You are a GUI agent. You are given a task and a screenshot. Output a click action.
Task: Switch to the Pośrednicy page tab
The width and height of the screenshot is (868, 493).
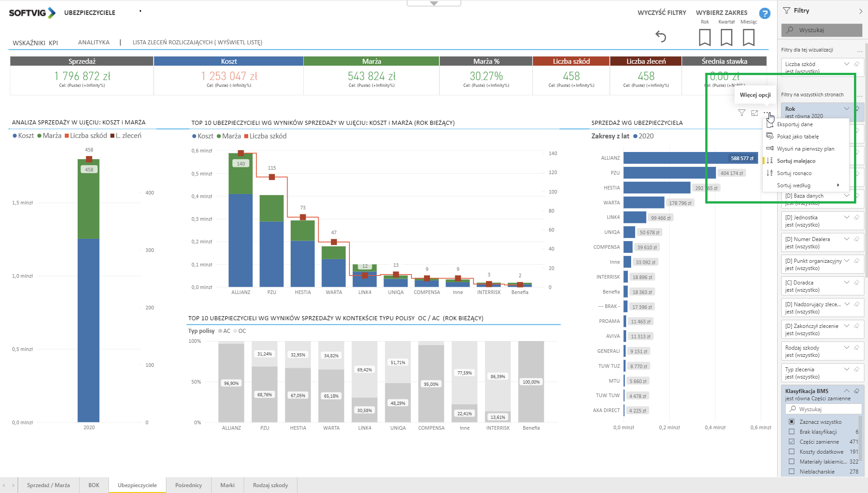point(188,485)
